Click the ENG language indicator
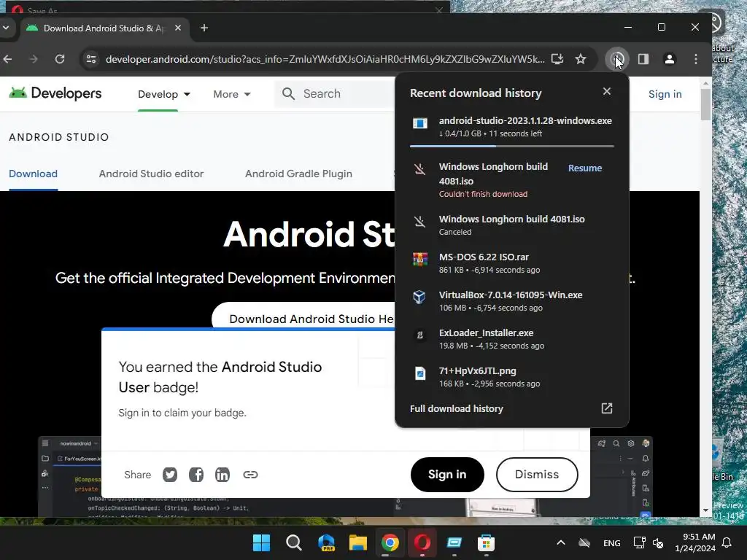 click(612, 542)
